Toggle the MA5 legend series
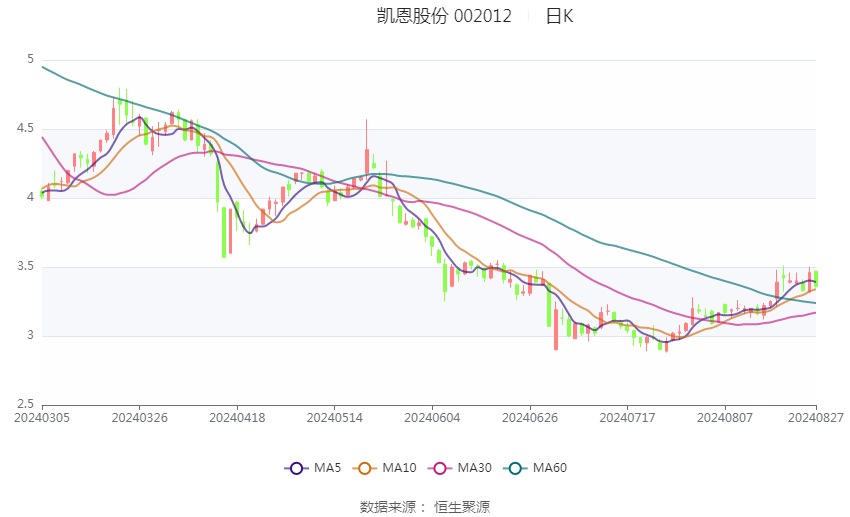The width and height of the screenshot is (850, 517). (x=313, y=468)
